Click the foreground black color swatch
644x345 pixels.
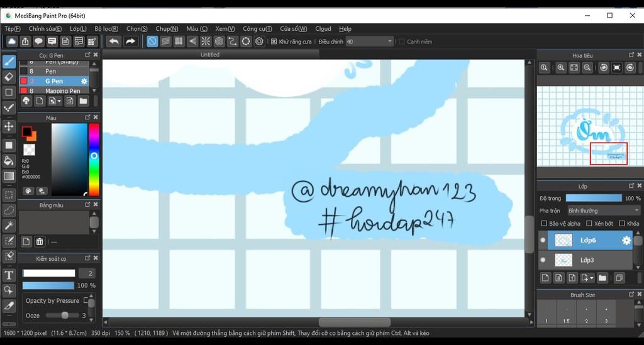pos(26,131)
